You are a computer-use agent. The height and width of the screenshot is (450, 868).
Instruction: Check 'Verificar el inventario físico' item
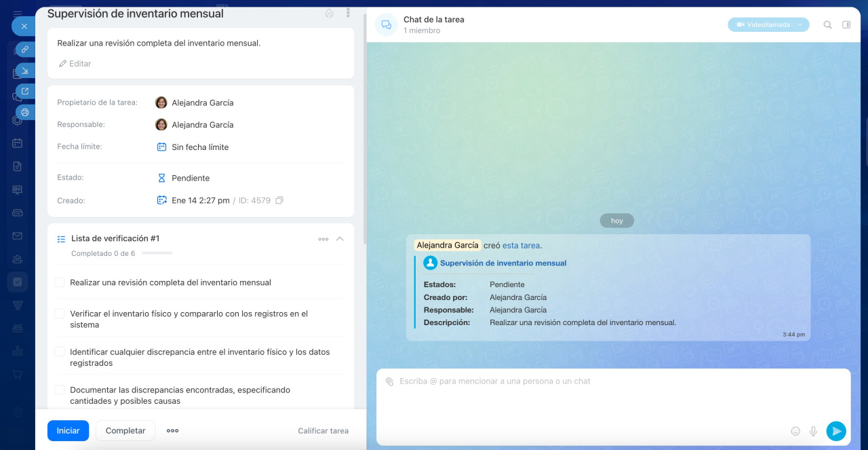tap(60, 314)
